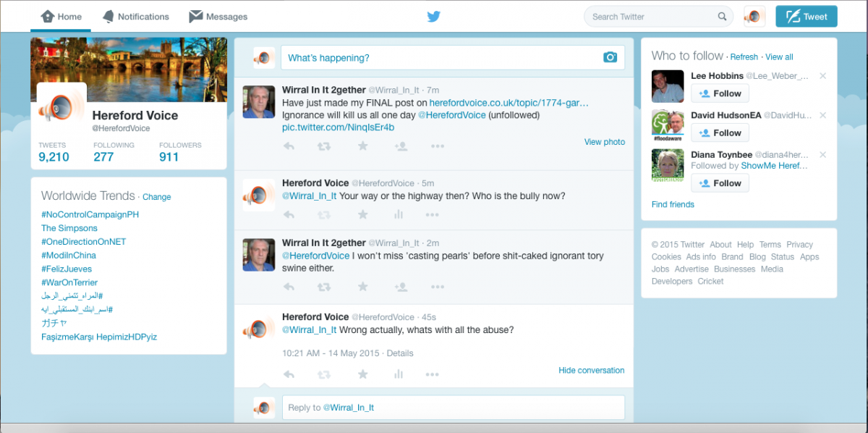Screen dimensions: 868x433
Task: Click the retweet icon under the 45s tweet
Action: (x=324, y=374)
